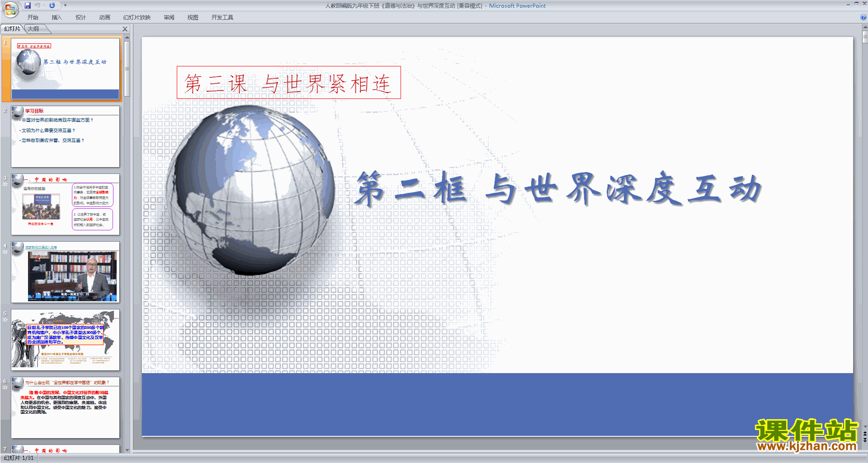Image resolution: width=868 pixels, height=463 pixels.
Task: Open the 动画 ribbon tab
Action: coord(104,18)
